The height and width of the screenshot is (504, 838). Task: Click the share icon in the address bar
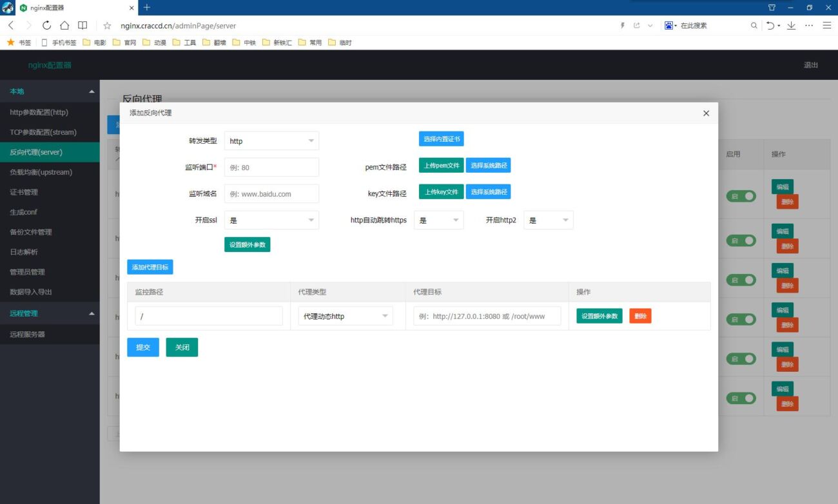(636, 26)
